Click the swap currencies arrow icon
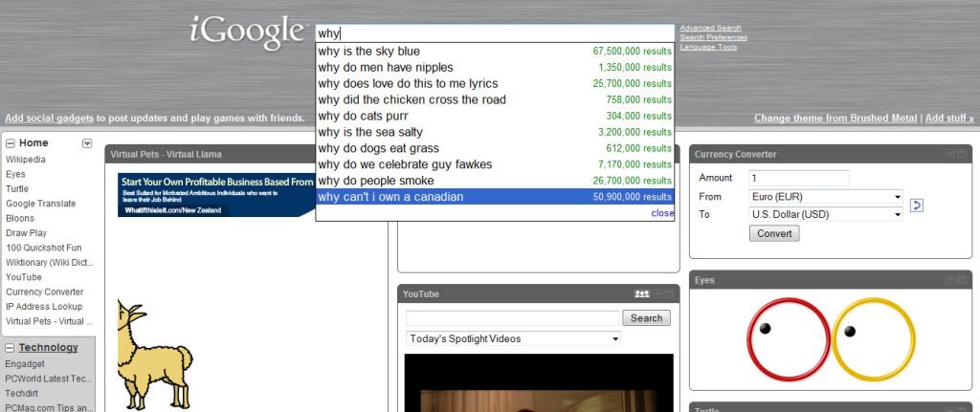 click(916, 205)
